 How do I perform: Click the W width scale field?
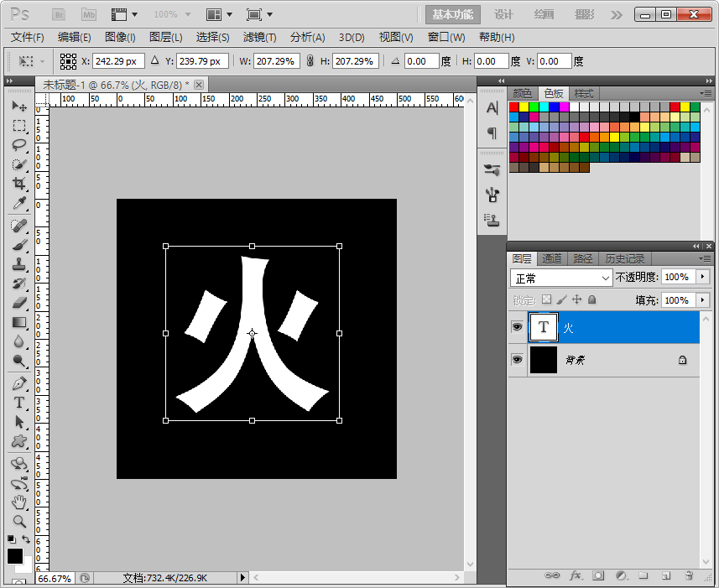pos(277,61)
